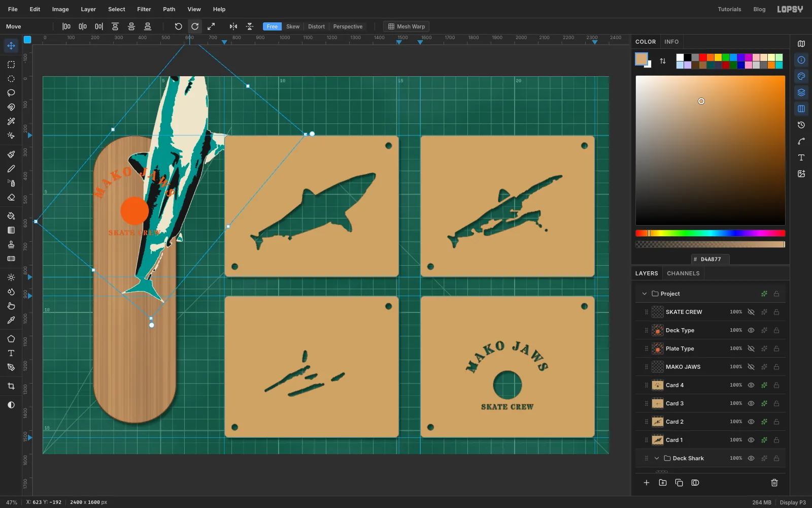Image resolution: width=812 pixels, height=508 pixels.
Task: Open the Tutorials link
Action: point(729,9)
